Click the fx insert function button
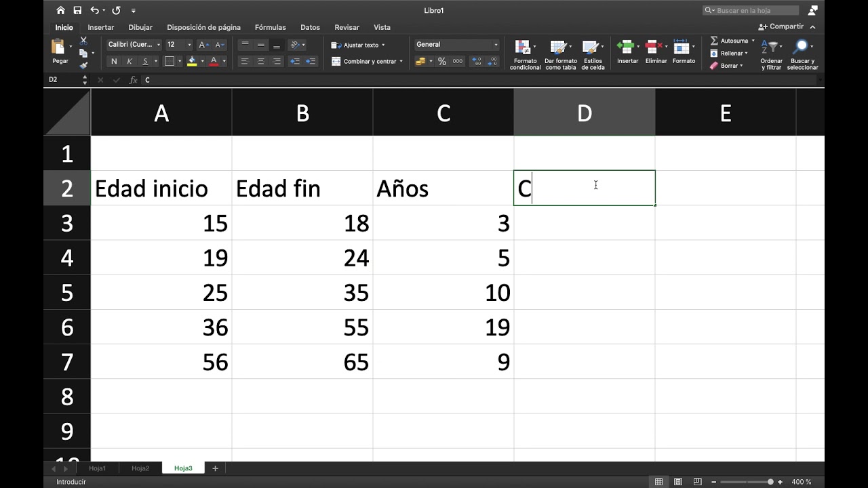 tap(133, 80)
